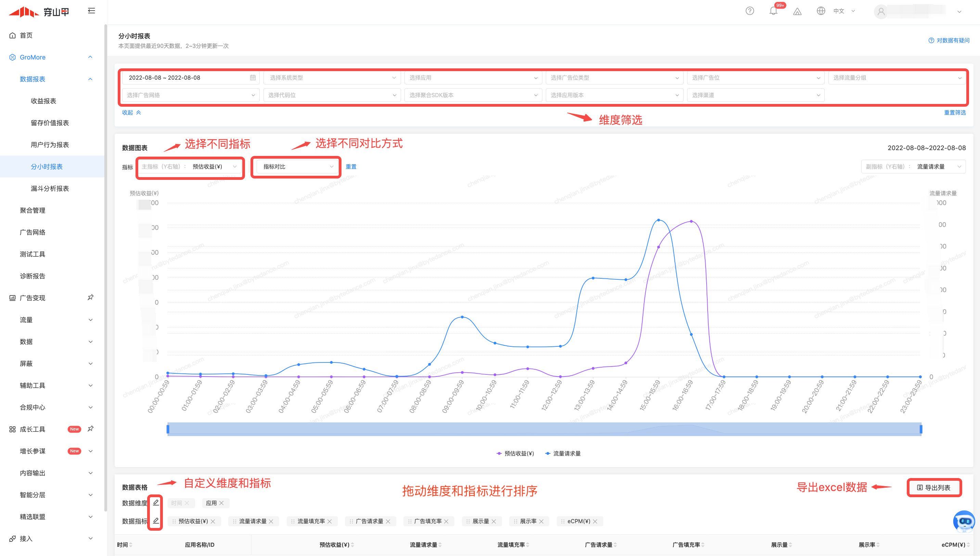This screenshot has height=556, width=980.
Task: Collapse the sidebar menu icon
Action: click(91, 11)
